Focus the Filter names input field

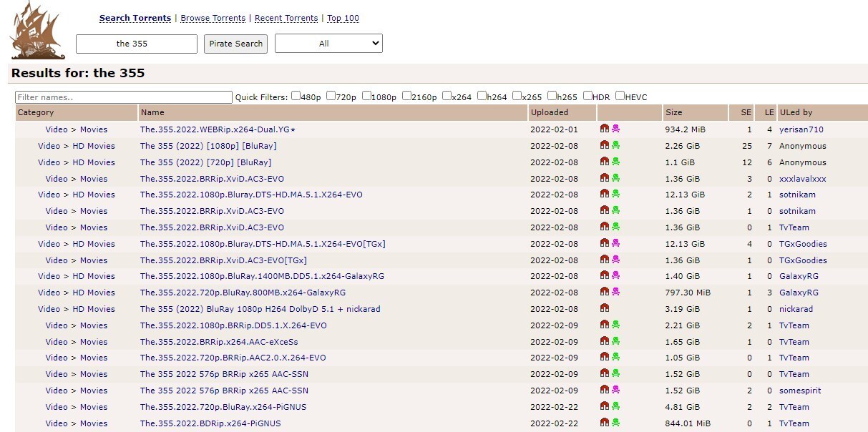tap(124, 97)
